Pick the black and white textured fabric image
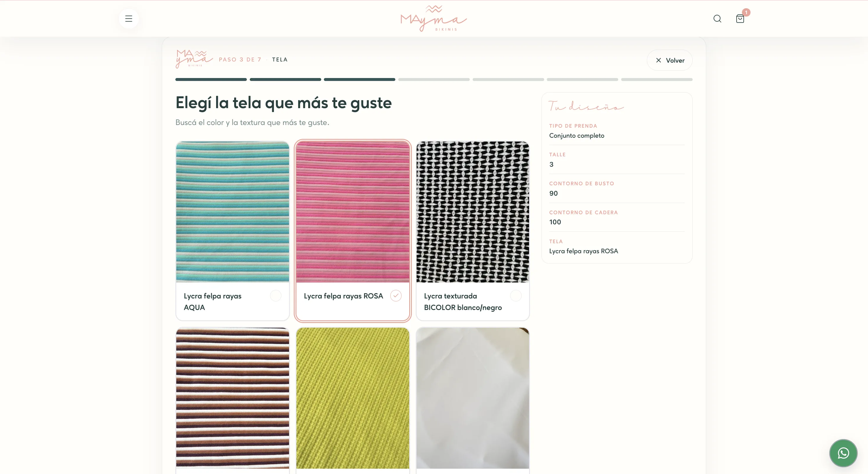This screenshot has height=474, width=868. (x=473, y=212)
